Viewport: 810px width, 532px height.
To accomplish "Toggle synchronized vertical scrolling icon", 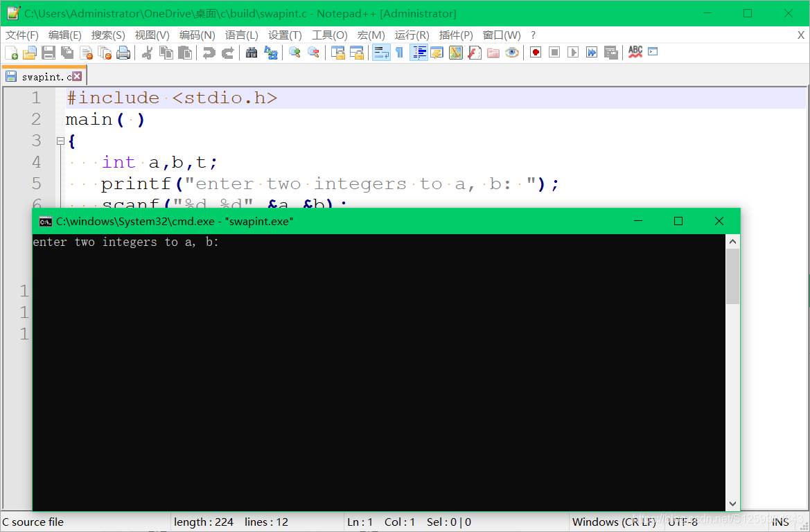I will pos(337,52).
